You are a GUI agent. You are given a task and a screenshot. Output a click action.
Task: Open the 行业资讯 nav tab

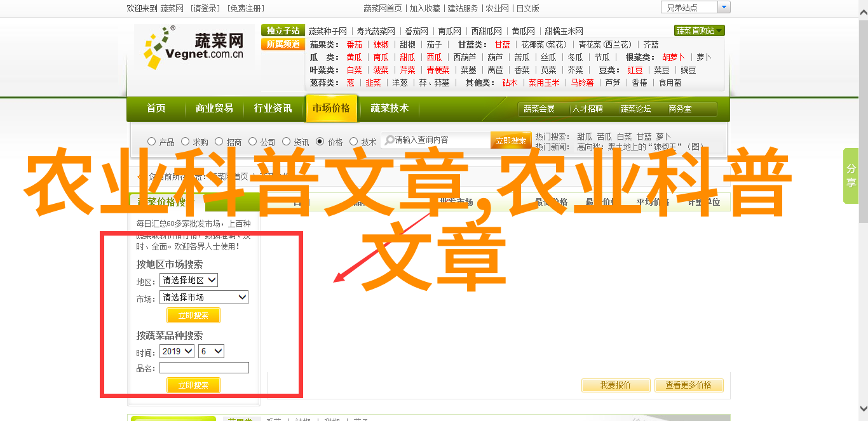point(273,109)
